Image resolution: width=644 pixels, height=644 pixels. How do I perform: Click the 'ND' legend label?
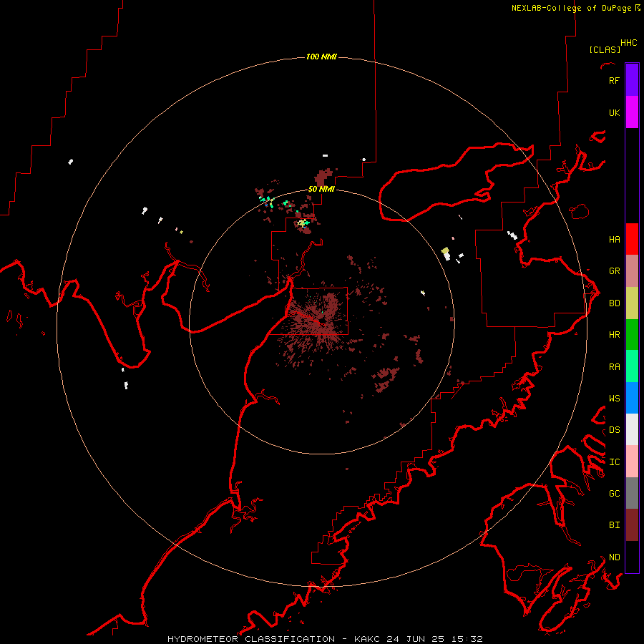click(x=614, y=557)
